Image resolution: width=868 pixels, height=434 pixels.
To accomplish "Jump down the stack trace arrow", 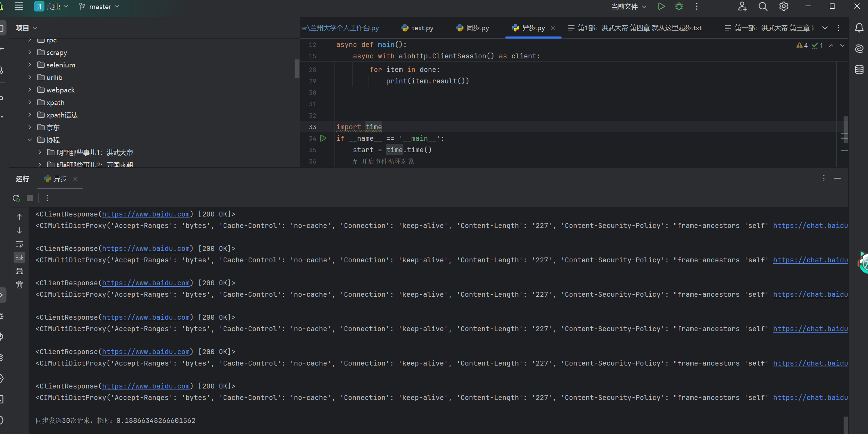I will (19, 230).
